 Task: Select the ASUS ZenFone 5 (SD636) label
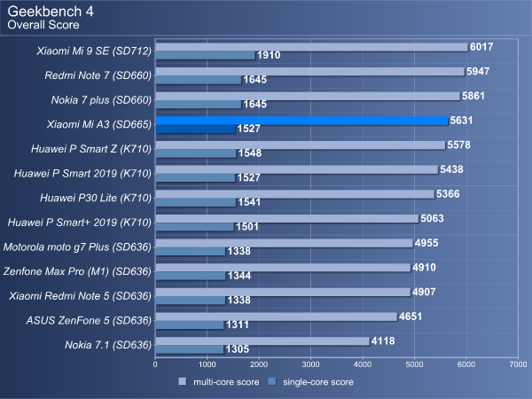pos(89,321)
